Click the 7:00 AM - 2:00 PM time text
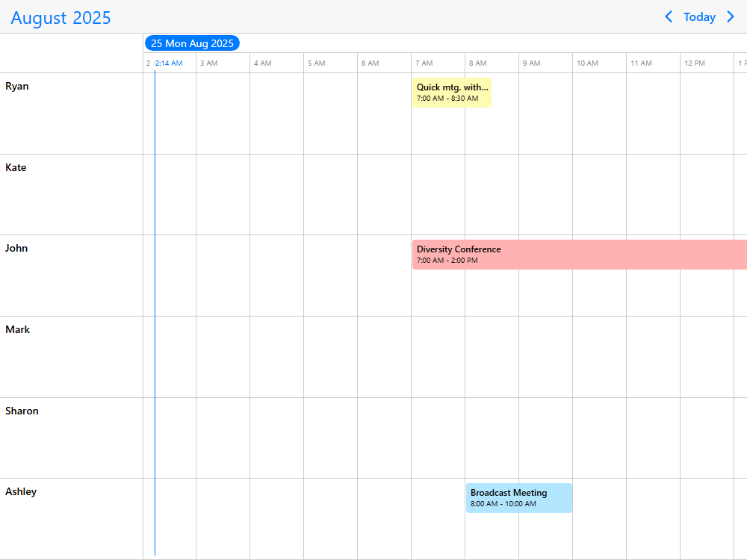The width and height of the screenshot is (747, 560). (447, 260)
